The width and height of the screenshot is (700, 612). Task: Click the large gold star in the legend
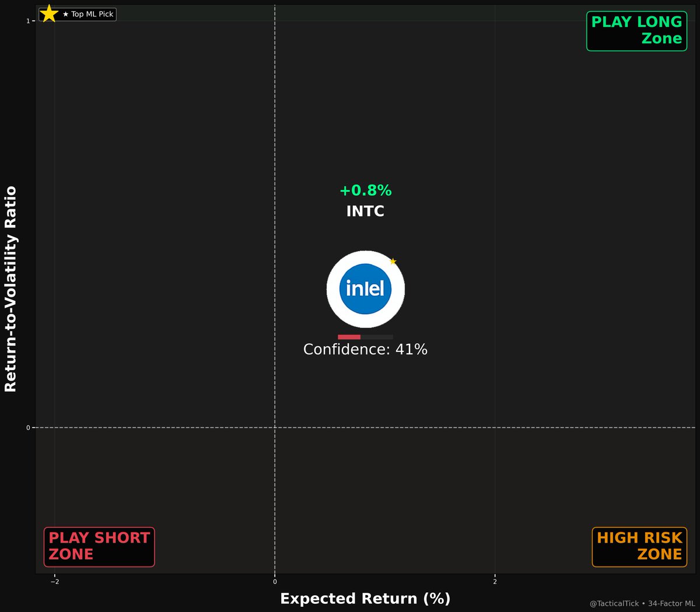point(49,13)
